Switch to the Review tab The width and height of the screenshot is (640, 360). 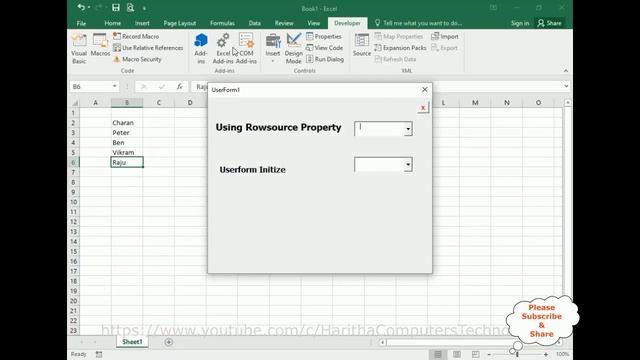(x=284, y=23)
